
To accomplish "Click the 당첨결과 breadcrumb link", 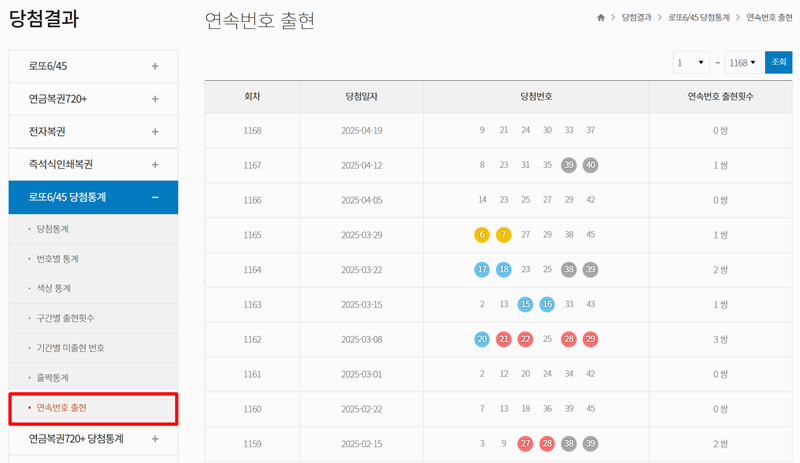I will click(637, 18).
